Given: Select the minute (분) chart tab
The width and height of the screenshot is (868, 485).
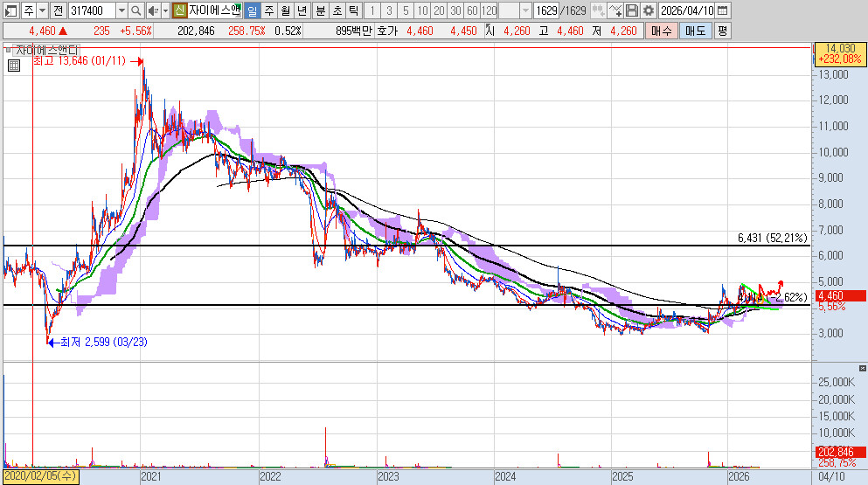Looking at the screenshot, I should tap(319, 10).
